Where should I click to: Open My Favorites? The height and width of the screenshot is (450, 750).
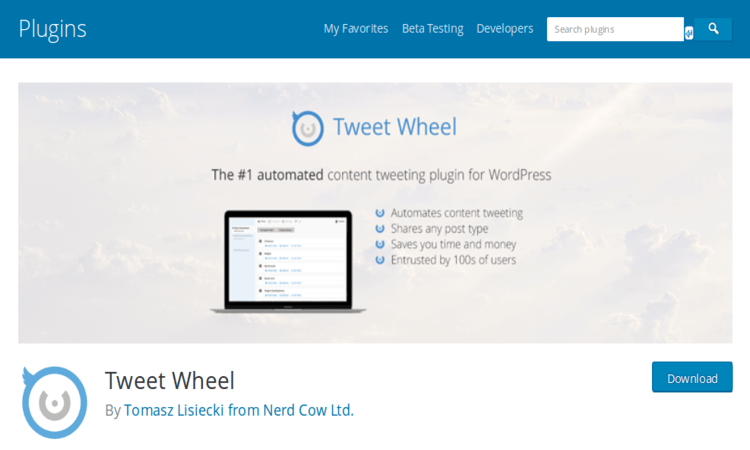coord(355,29)
